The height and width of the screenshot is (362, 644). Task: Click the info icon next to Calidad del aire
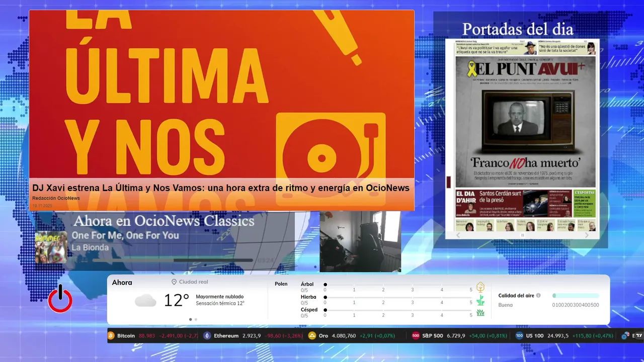(538, 296)
